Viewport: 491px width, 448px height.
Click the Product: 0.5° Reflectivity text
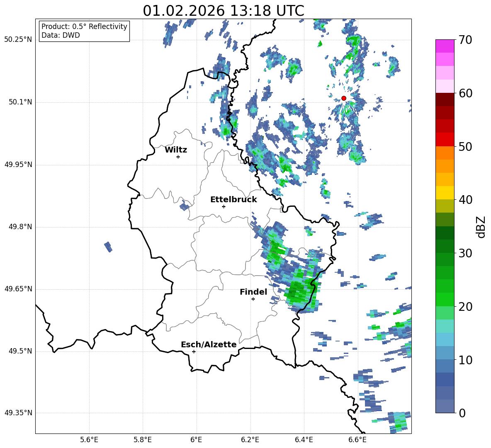tap(84, 26)
